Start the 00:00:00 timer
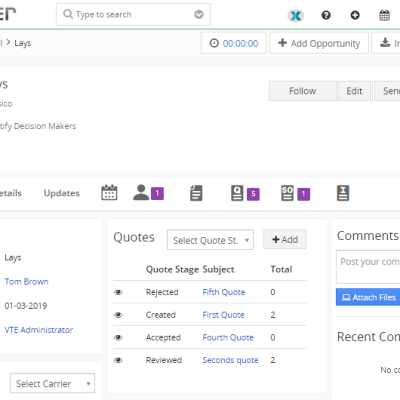Viewport: 400px width, 400px height. [234, 43]
